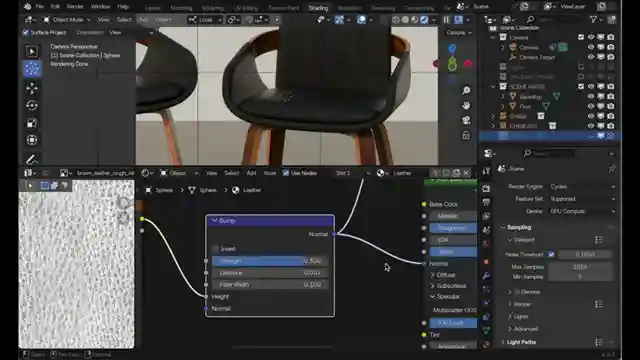The width and height of the screenshot is (640, 360).
Task: Adjust the Principled BSDF Roughness slider
Action: (x=453, y=228)
